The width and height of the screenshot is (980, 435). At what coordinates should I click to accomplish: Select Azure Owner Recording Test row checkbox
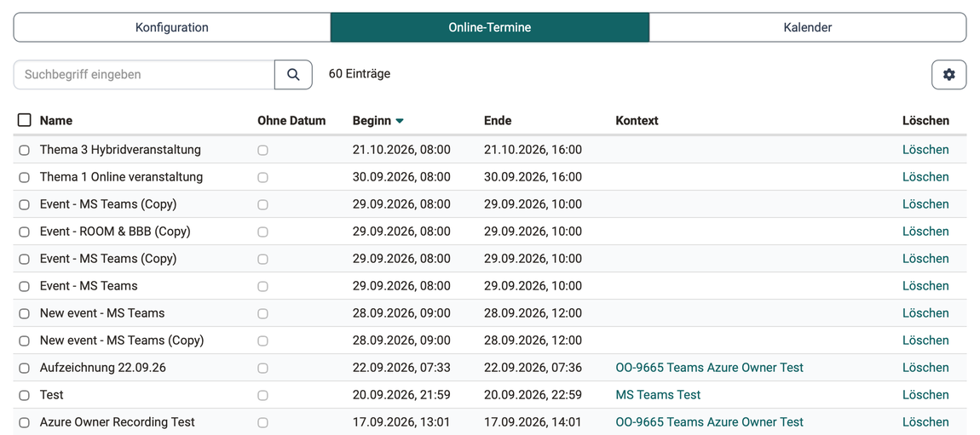pyautogui.click(x=25, y=422)
